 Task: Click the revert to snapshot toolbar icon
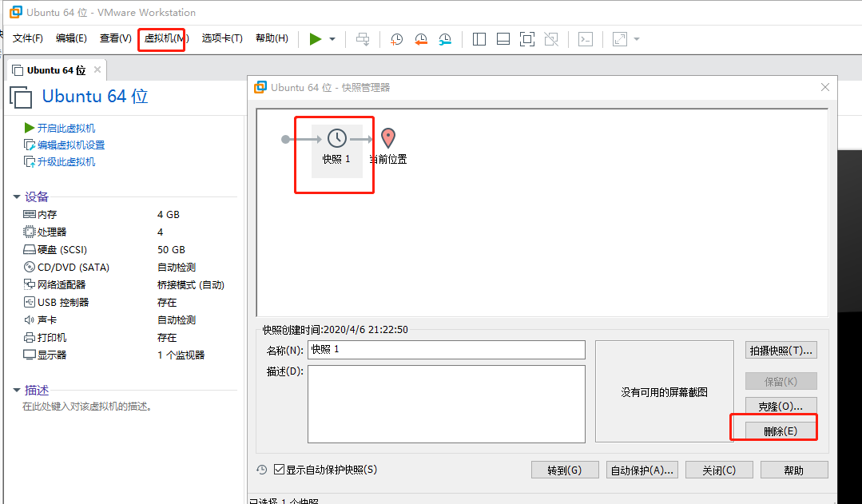coord(420,39)
